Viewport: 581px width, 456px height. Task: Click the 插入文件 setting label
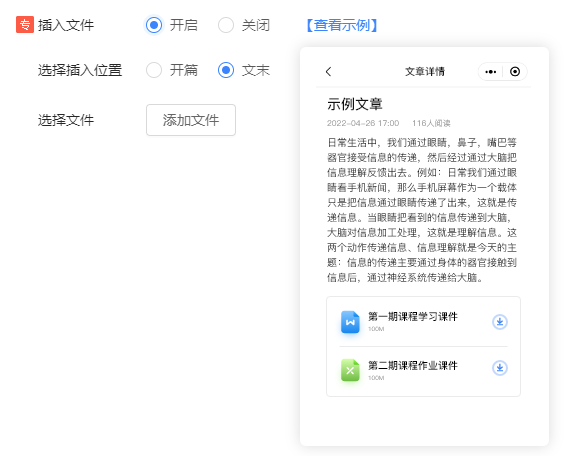point(66,25)
